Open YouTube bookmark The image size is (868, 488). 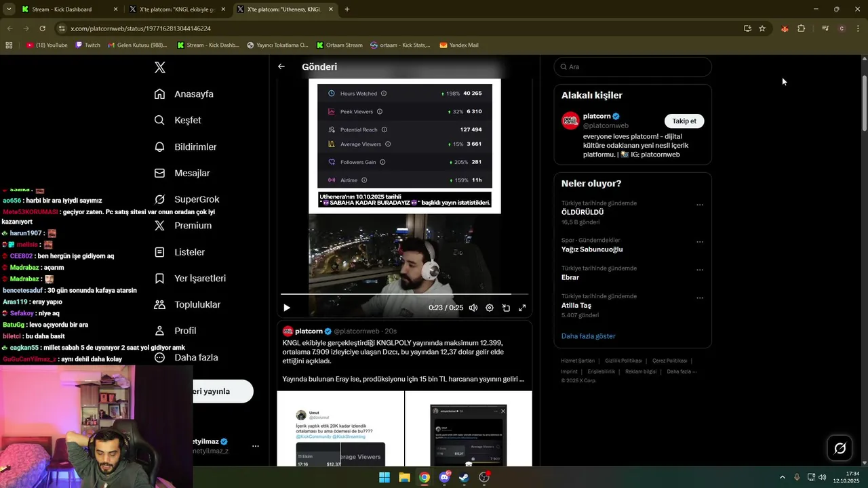tap(47, 45)
